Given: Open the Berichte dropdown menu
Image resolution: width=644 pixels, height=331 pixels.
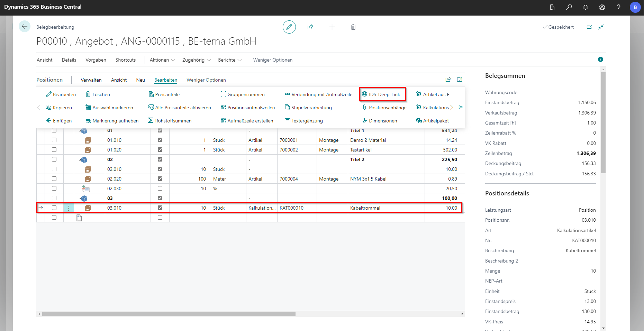Looking at the screenshot, I should coord(230,60).
